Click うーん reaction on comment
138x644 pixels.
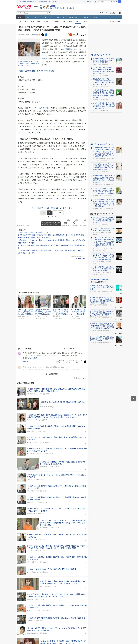coord(77,361)
